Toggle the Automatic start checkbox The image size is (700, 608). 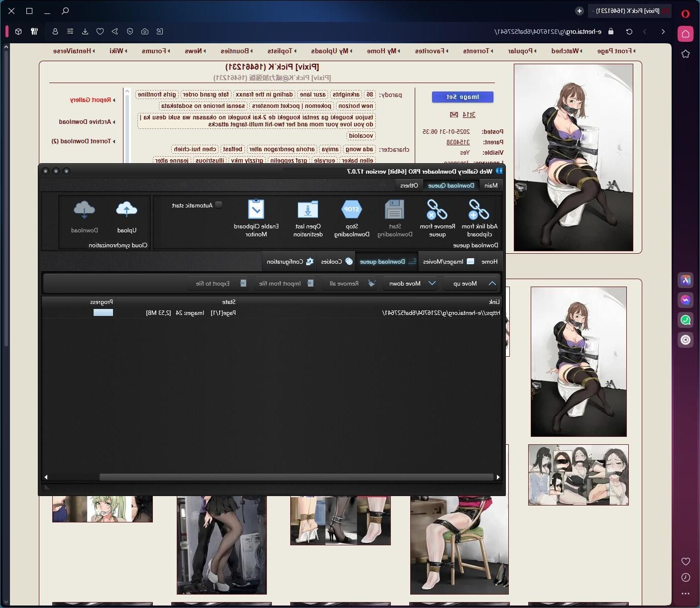click(219, 205)
